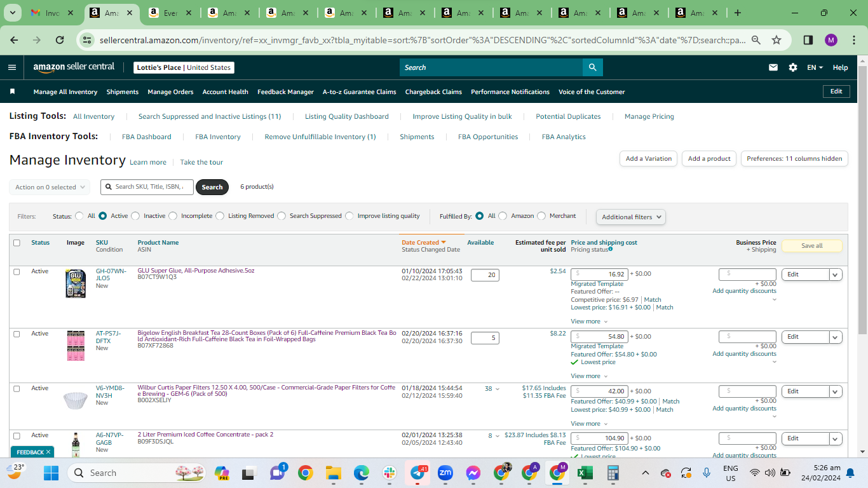Open the EN language dropdown

(x=815, y=67)
